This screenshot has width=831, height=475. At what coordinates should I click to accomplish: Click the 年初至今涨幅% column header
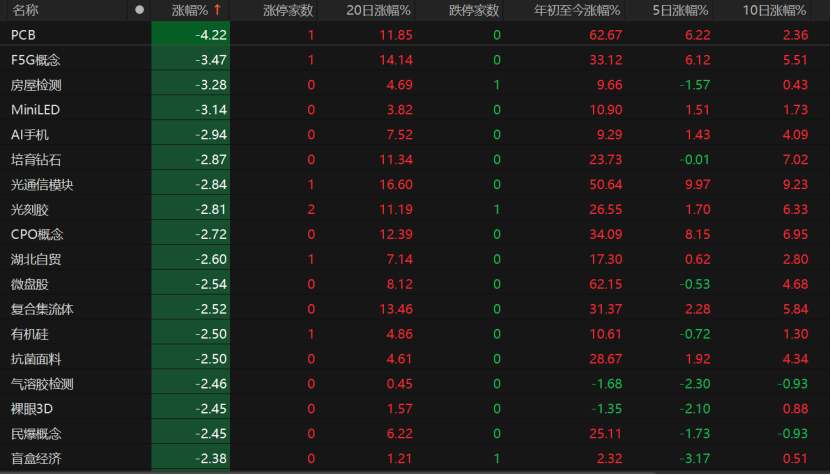(x=577, y=10)
